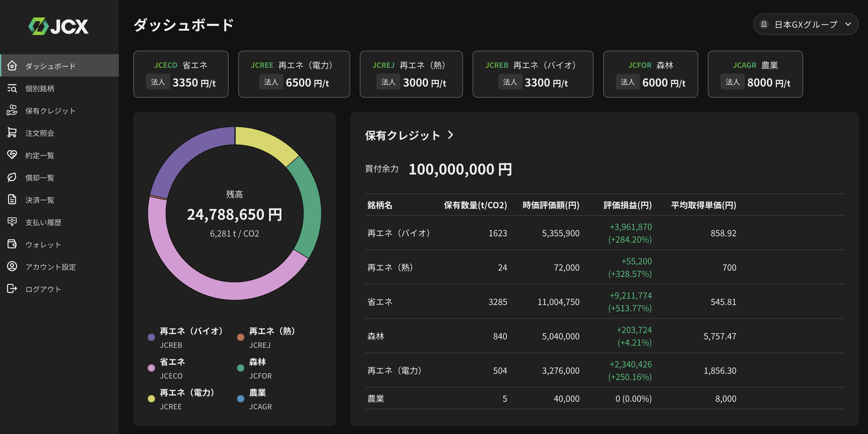
Task: Toggle the 森林 JCFOR legend swatch
Action: 241,368
